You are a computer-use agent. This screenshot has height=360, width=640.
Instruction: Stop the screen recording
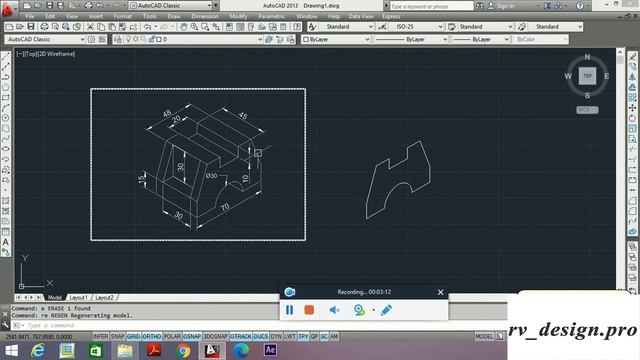point(309,310)
